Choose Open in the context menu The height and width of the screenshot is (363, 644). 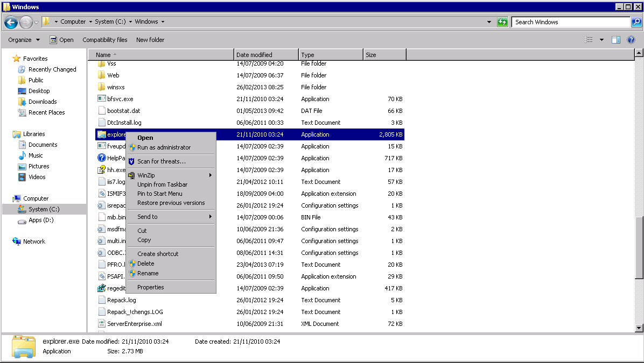tap(171, 138)
